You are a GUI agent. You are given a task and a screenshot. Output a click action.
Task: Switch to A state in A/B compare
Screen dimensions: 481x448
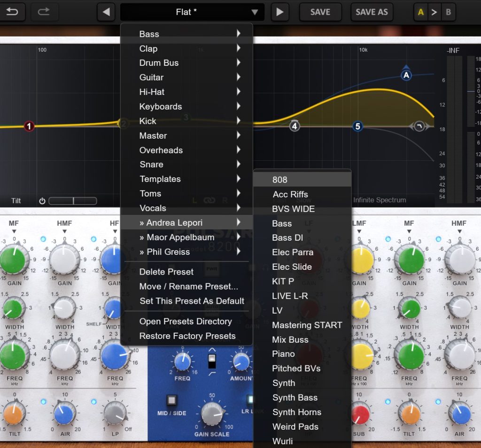(x=420, y=12)
